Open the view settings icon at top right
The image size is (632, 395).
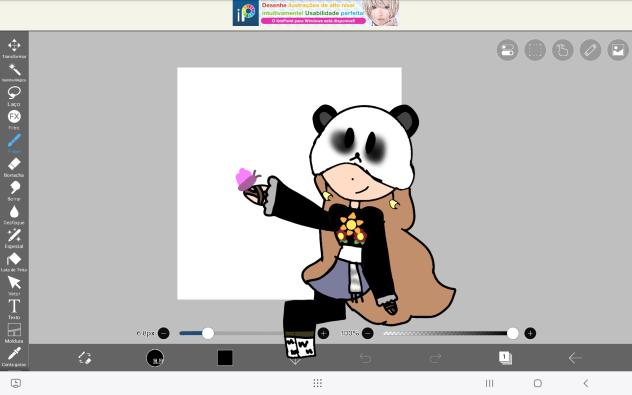[507, 50]
